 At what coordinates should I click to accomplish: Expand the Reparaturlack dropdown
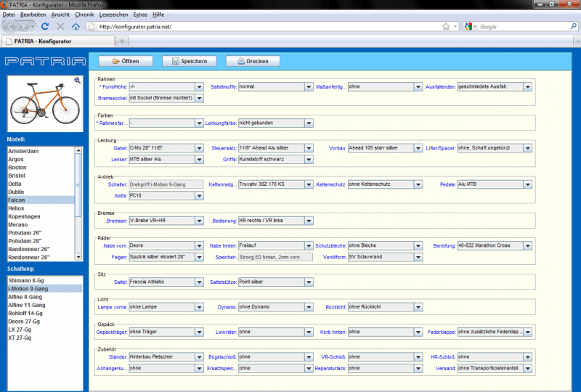click(418, 368)
